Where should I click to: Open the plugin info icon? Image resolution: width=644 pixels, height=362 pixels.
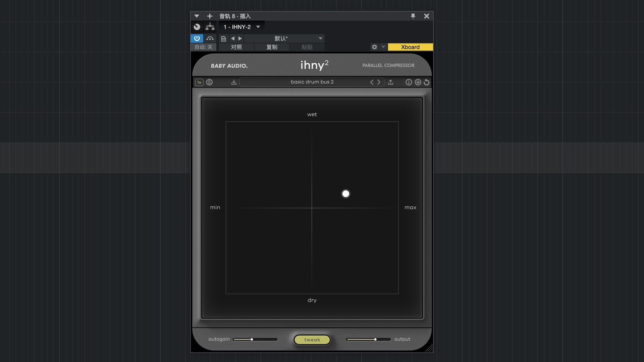tap(409, 82)
